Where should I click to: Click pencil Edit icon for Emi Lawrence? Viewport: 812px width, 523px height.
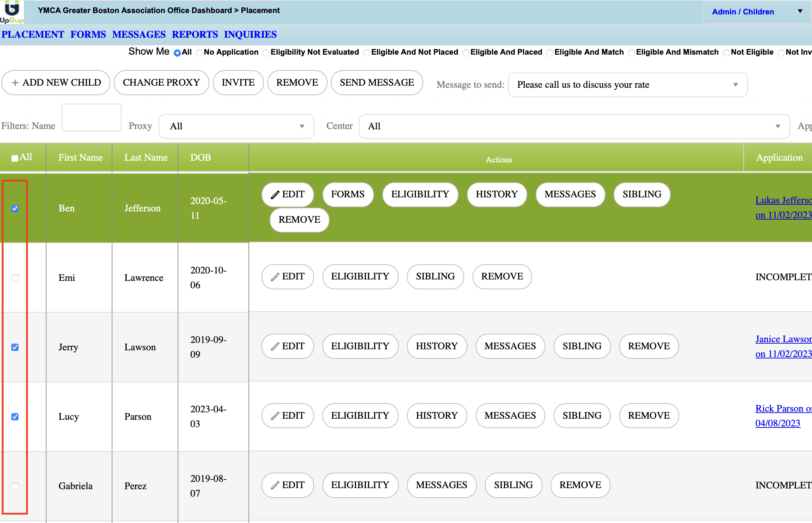(275, 277)
